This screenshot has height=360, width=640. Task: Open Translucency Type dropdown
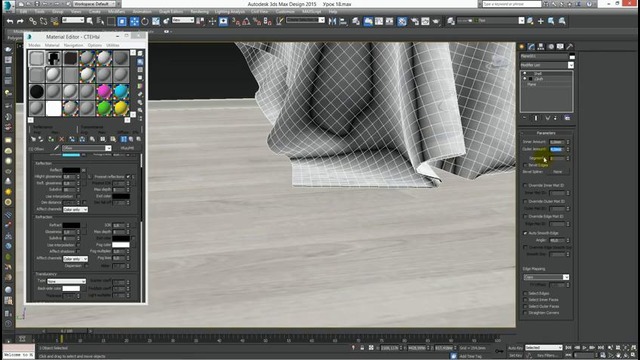click(x=66, y=281)
